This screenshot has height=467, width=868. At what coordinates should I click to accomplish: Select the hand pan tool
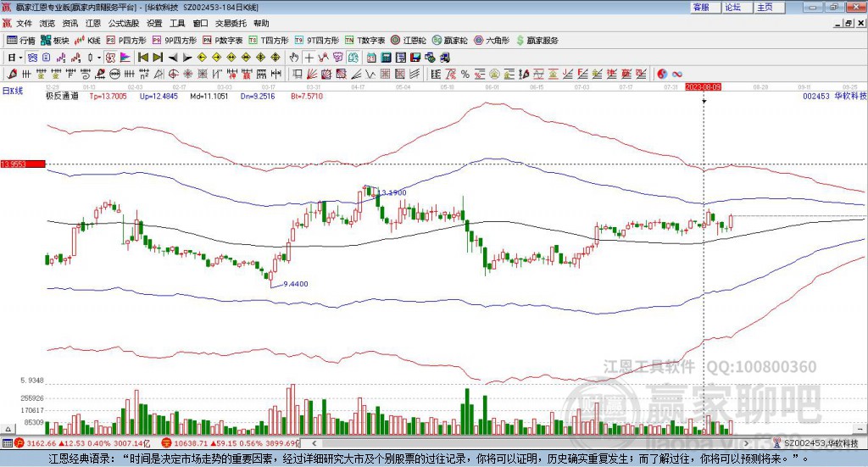(x=294, y=58)
